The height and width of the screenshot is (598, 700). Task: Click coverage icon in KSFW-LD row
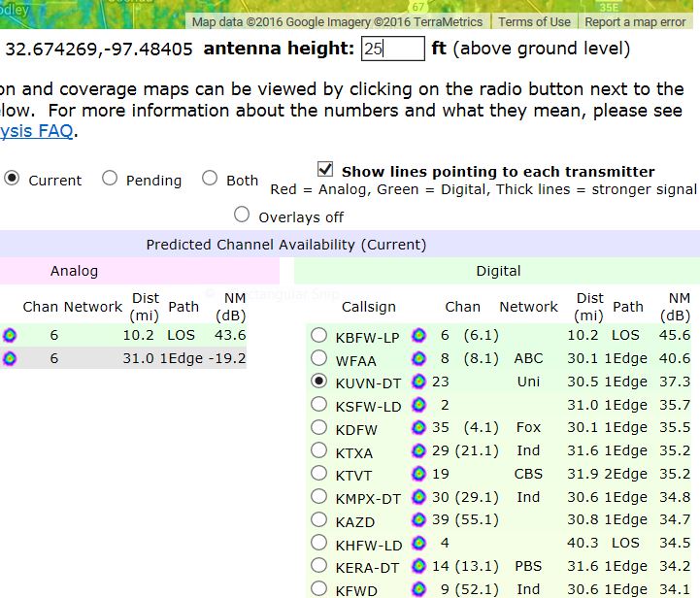click(419, 406)
